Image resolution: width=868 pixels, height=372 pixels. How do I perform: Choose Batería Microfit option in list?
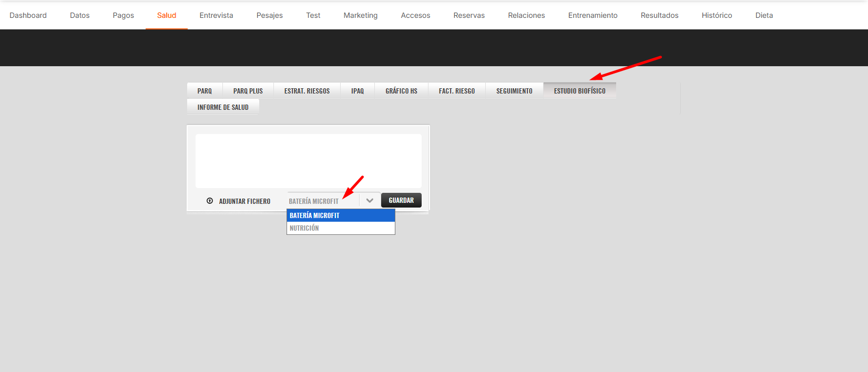click(340, 215)
